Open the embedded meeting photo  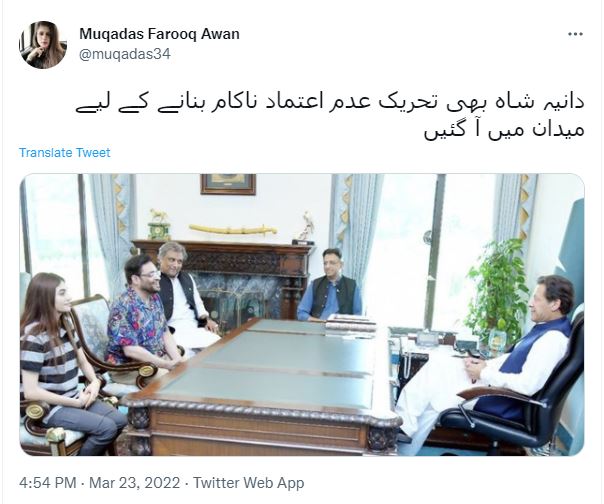click(302, 314)
